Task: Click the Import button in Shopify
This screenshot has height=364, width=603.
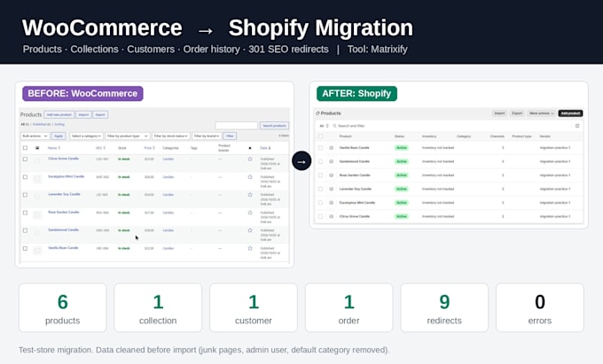Action: (499, 113)
